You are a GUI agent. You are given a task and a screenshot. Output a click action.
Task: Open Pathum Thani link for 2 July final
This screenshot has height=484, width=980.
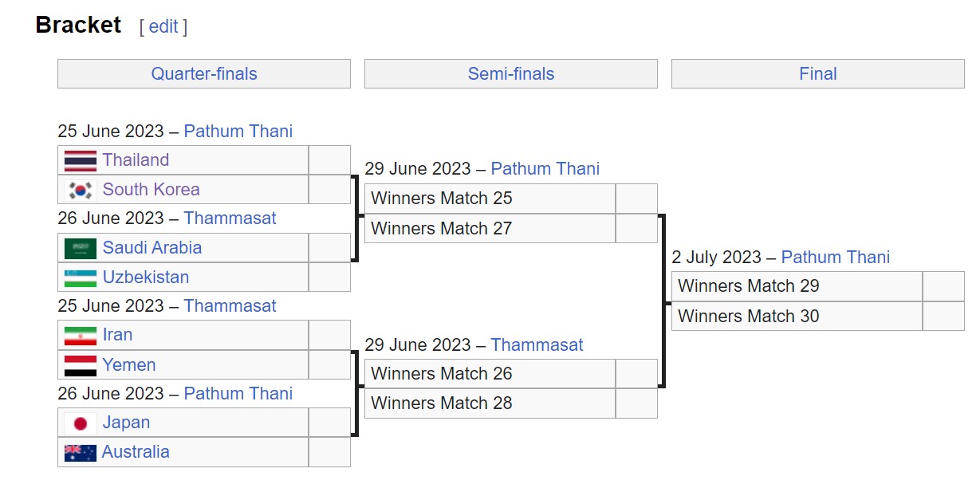click(x=836, y=258)
